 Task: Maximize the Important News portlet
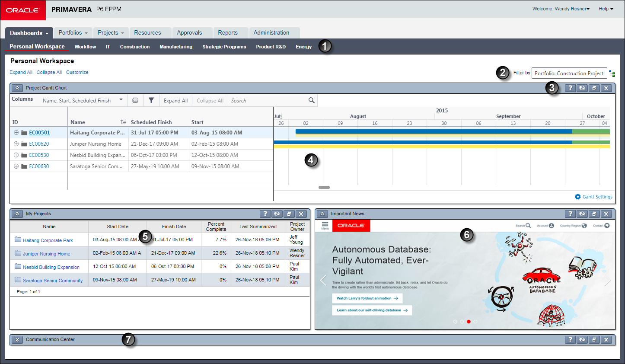tap(594, 214)
